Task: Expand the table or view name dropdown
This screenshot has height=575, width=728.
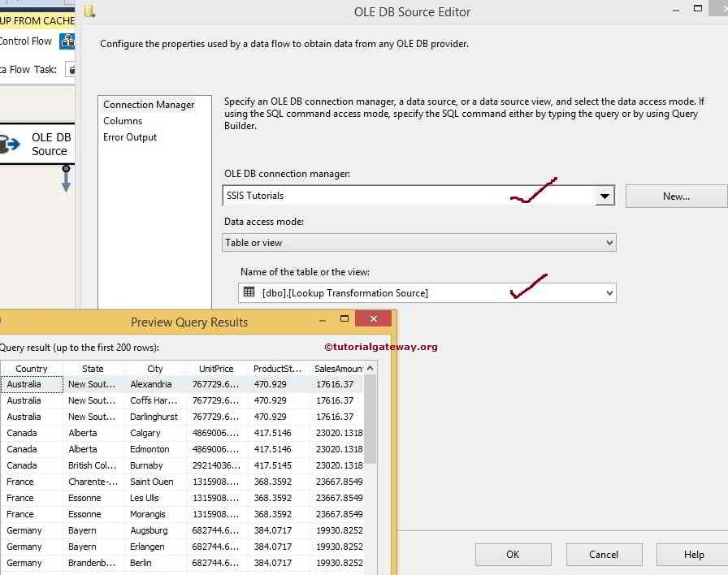Action: [x=607, y=292]
